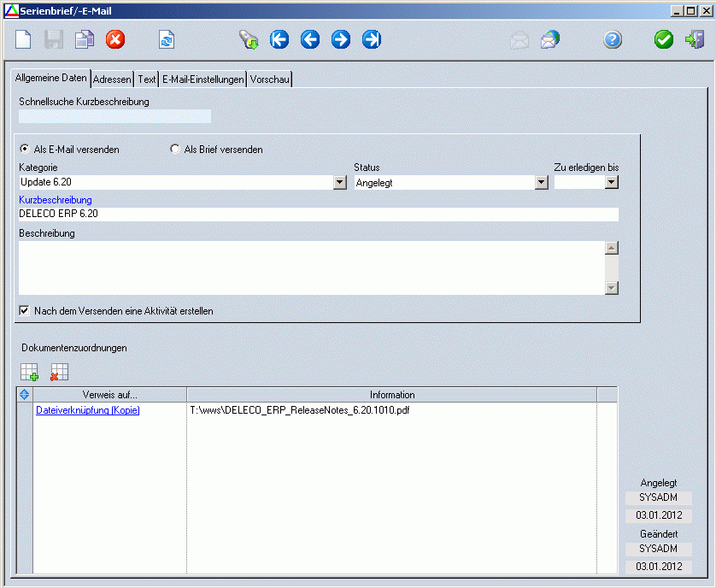Switch to the Adressen tab
This screenshot has height=588, width=716.
point(112,79)
